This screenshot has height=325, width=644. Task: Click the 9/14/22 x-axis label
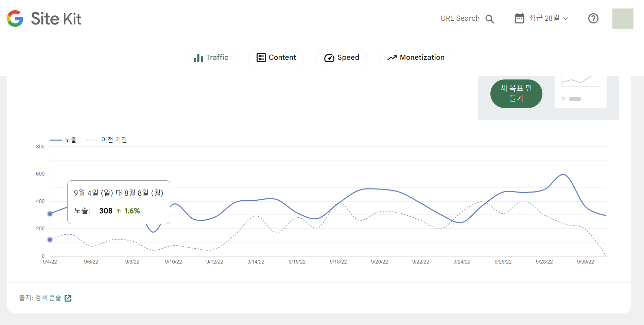[256, 262]
